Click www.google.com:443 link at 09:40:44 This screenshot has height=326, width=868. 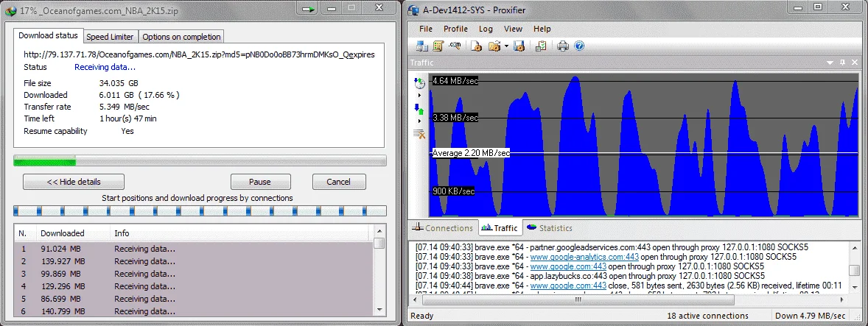[568, 285]
